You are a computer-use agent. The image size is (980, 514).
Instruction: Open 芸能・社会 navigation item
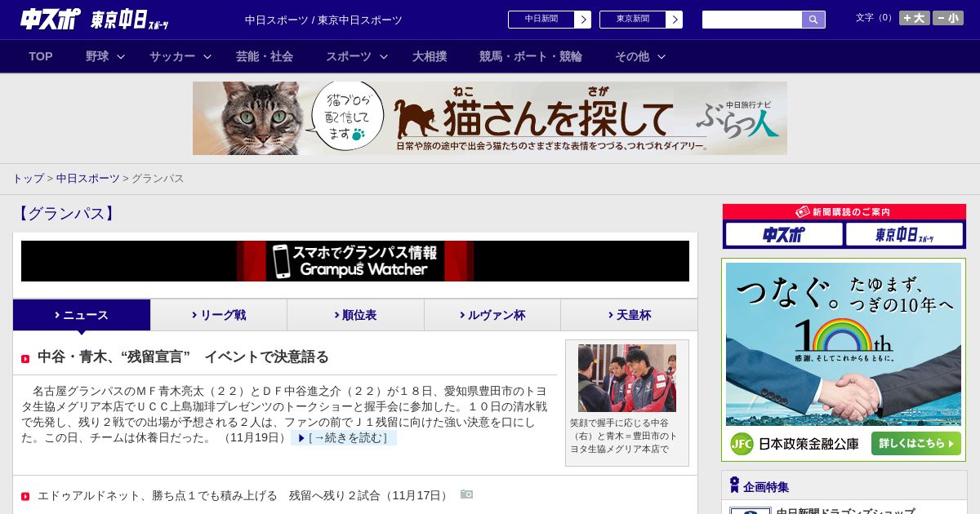coord(265,56)
